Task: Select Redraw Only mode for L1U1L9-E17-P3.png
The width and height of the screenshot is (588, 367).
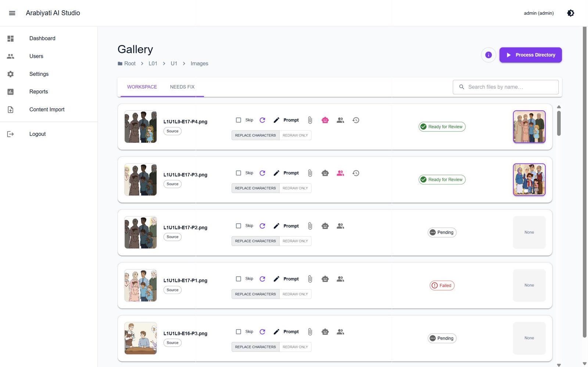Action: tap(295, 188)
